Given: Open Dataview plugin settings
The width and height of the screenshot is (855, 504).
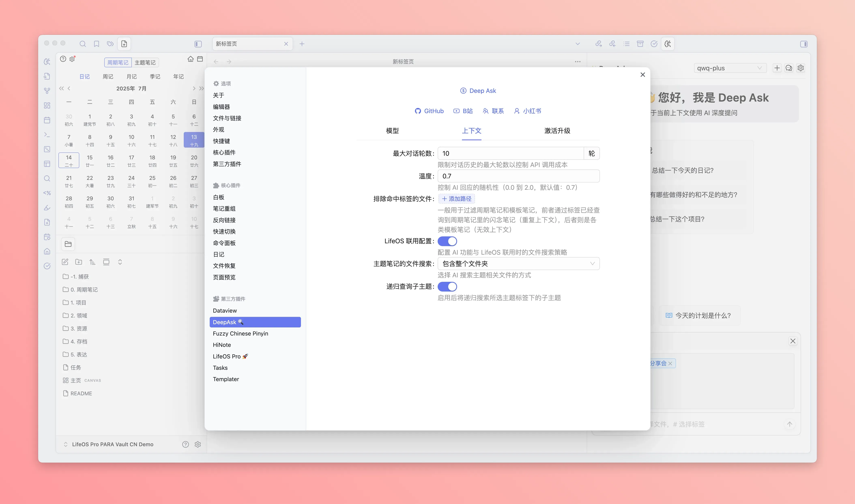Looking at the screenshot, I should point(225,311).
